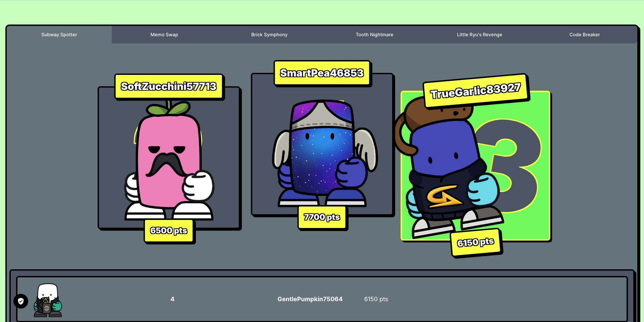Click the SoftZucchini57713 name label
The height and width of the screenshot is (322, 644).
169,87
